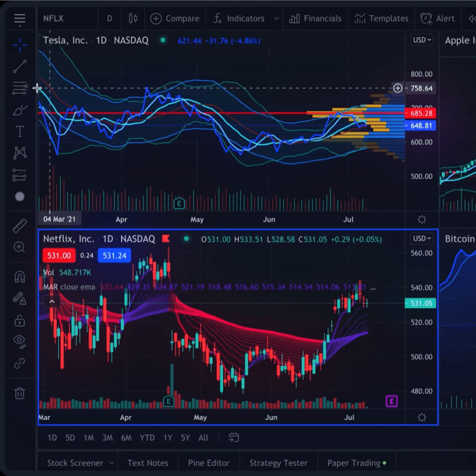The height and width of the screenshot is (476, 476).
Task: Toggle the magnet snap mode
Action: 20,276
